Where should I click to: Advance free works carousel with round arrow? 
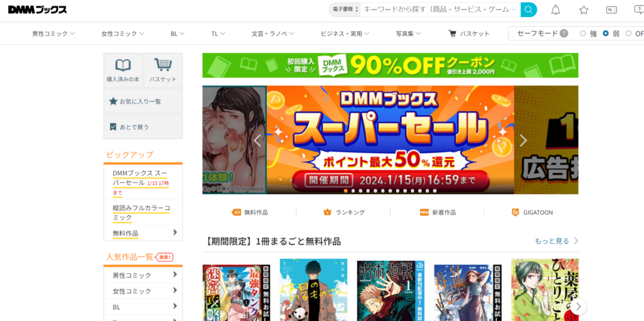click(x=579, y=307)
